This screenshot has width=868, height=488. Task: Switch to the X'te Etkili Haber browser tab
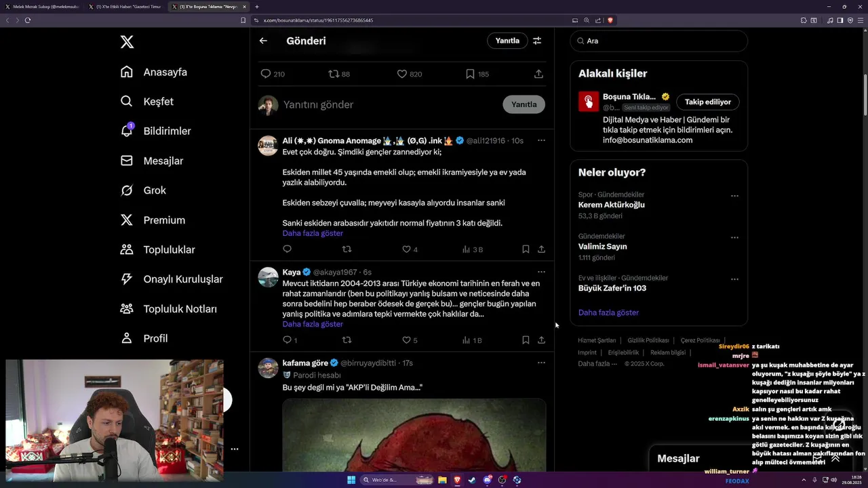click(x=125, y=7)
